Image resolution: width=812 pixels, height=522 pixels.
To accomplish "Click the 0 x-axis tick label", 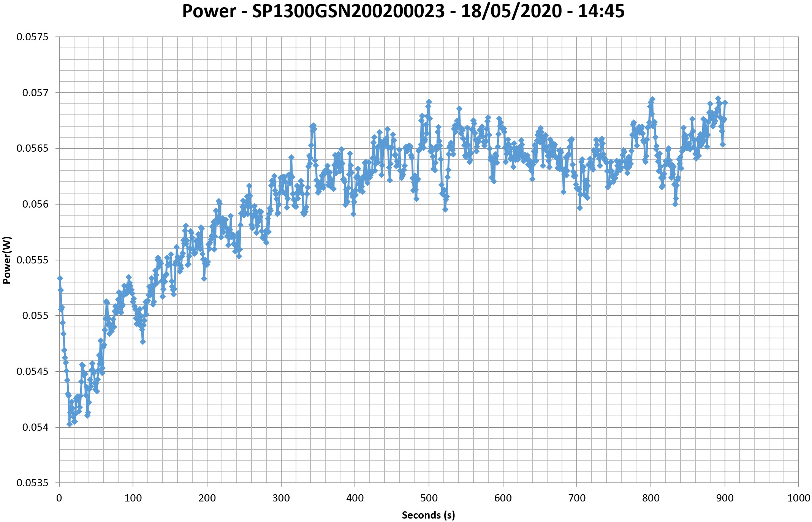I will [x=59, y=498].
